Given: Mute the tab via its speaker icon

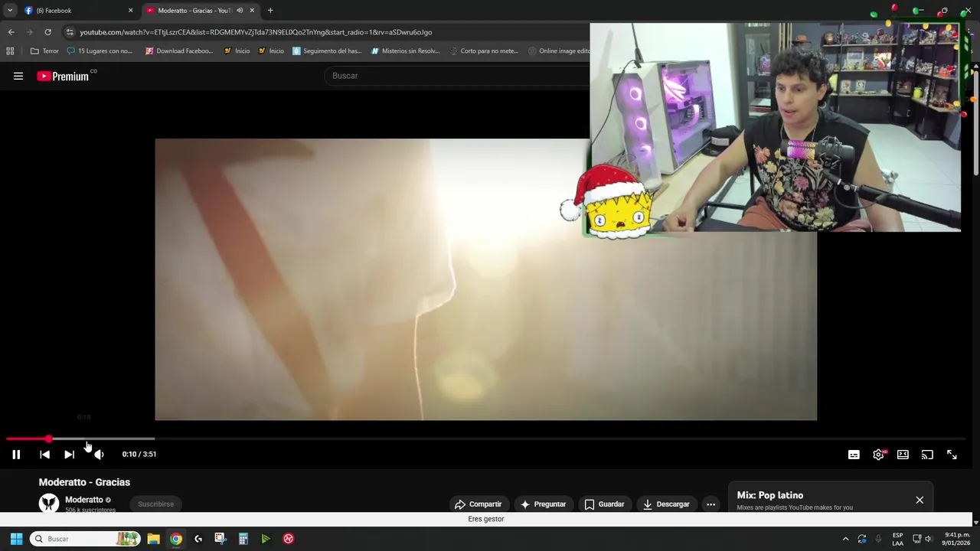Looking at the screenshot, I should [240, 11].
